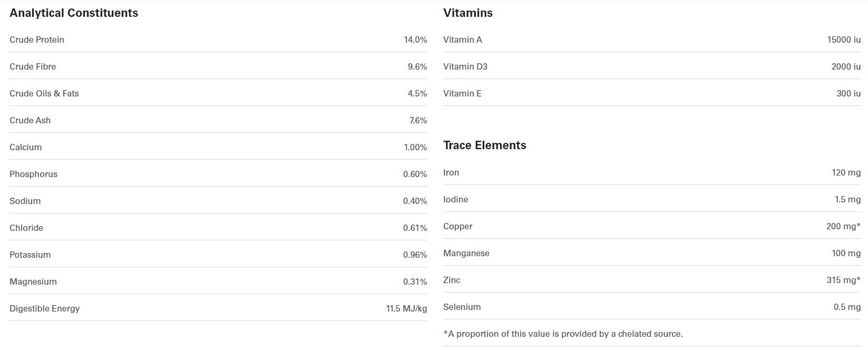Select the Magnesium row label
Screen dimensions: 868x350
click(33, 282)
